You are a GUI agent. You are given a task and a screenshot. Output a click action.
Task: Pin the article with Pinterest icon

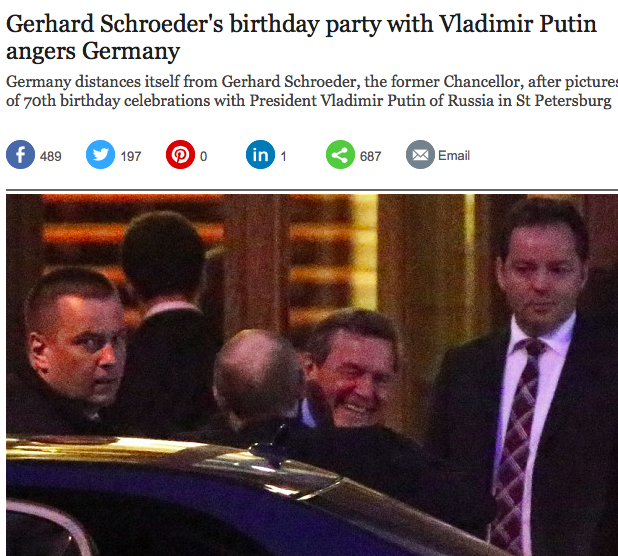[x=180, y=155]
